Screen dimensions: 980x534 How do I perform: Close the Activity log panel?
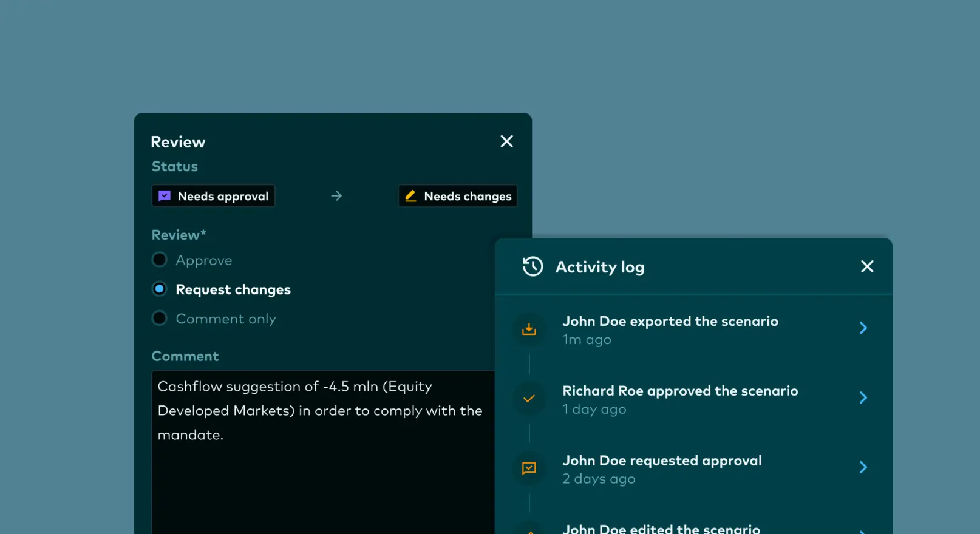(867, 266)
